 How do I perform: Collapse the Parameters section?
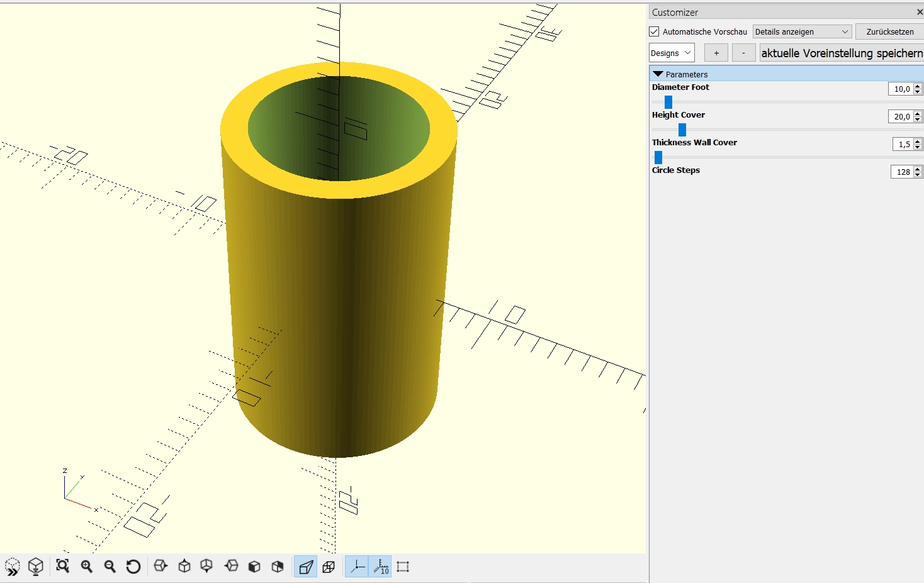click(658, 74)
